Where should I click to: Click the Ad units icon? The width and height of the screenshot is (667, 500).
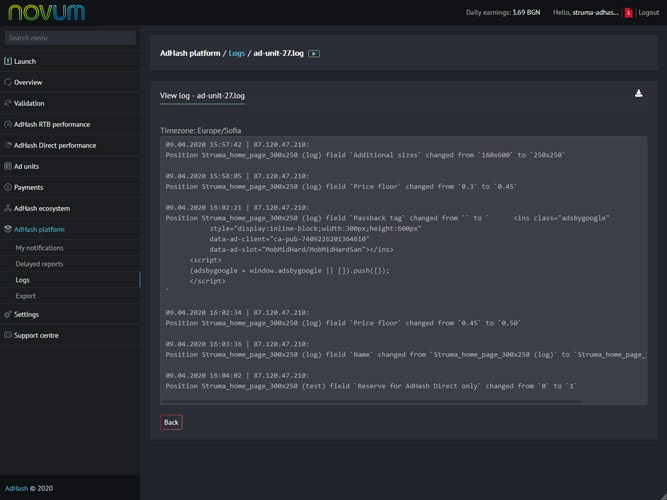pyautogui.click(x=8, y=166)
